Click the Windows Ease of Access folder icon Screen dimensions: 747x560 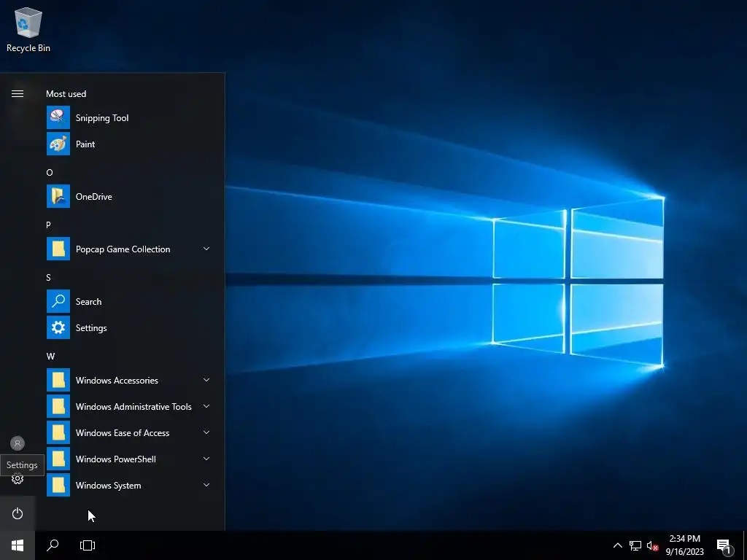click(58, 432)
